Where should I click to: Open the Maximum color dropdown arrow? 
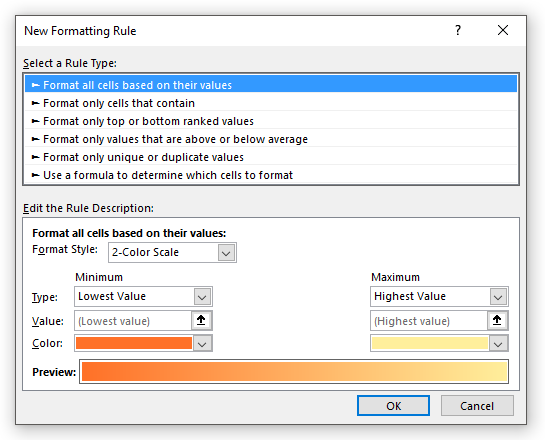point(498,344)
